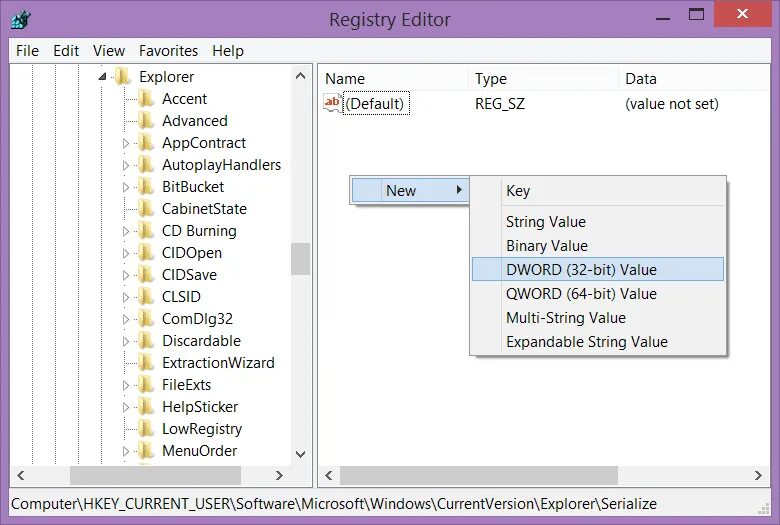The width and height of the screenshot is (780, 525).
Task: Click the values pane horizontal scrollbar thumb
Action: [x=479, y=475]
